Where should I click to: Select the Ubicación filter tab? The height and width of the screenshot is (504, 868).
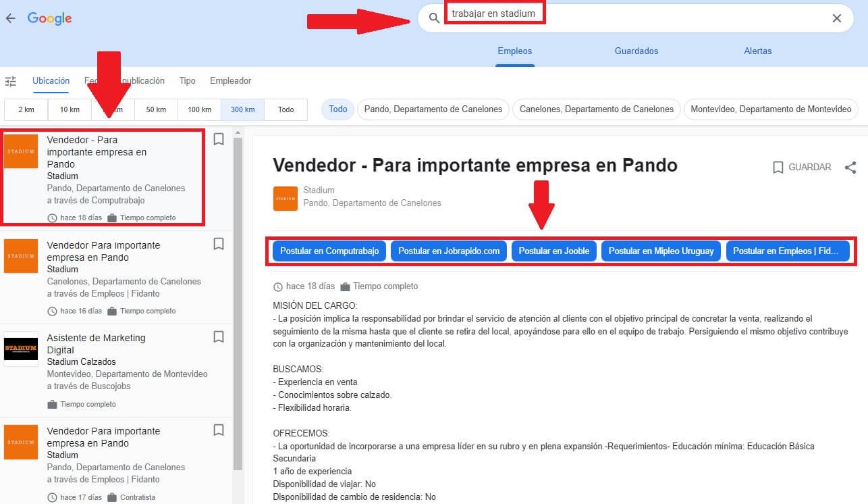tap(51, 81)
